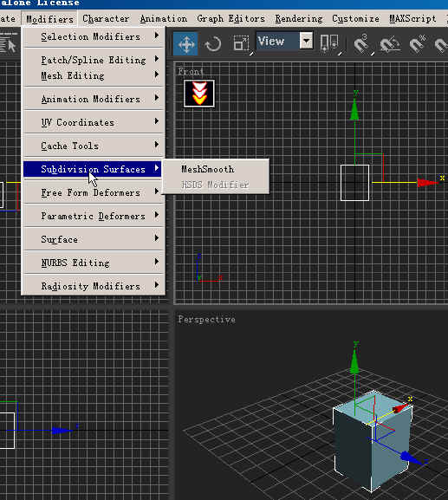The image size is (448, 500).
Task: Open the MAXScript menu
Action: 412,19
